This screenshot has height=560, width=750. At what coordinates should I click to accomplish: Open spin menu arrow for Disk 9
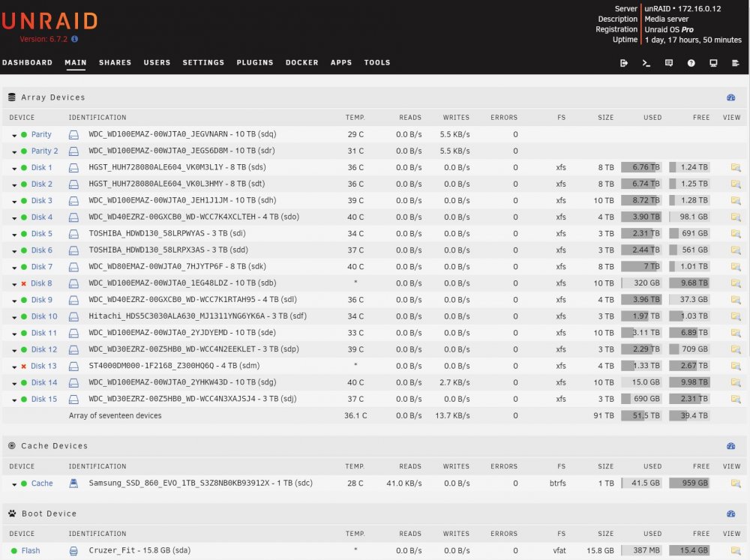14,301
